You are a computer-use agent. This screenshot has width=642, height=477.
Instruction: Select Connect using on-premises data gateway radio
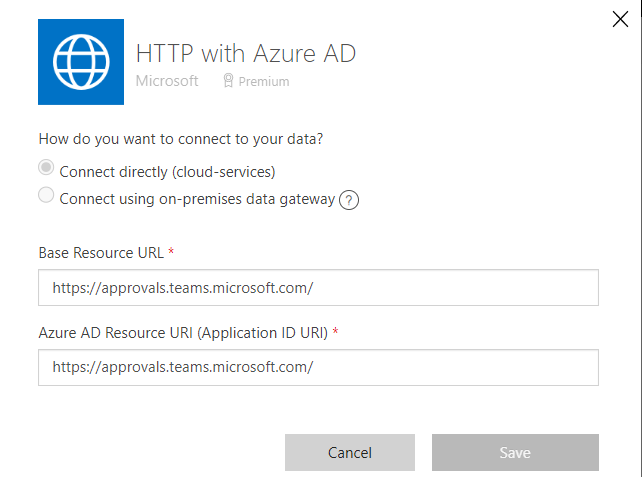[x=46, y=195]
